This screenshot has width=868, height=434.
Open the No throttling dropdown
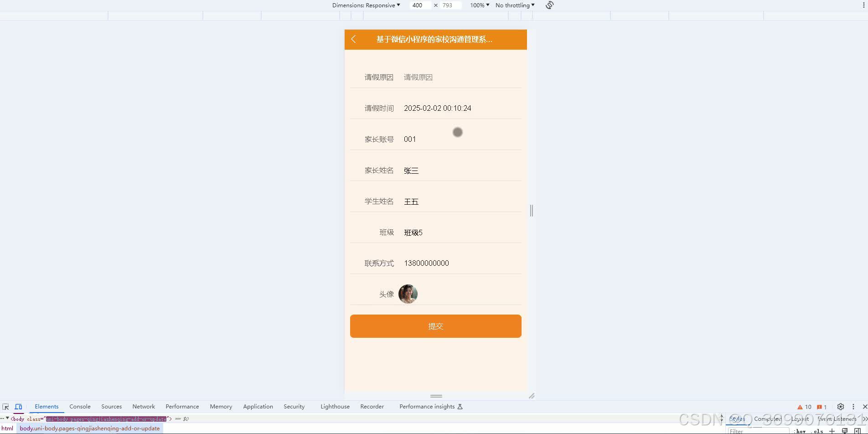pyautogui.click(x=514, y=5)
